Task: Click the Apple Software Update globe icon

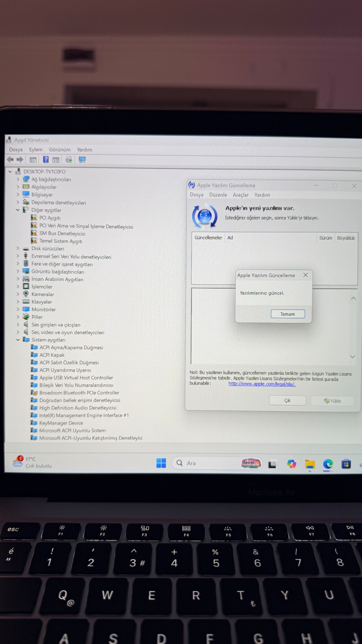Action: click(205, 216)
